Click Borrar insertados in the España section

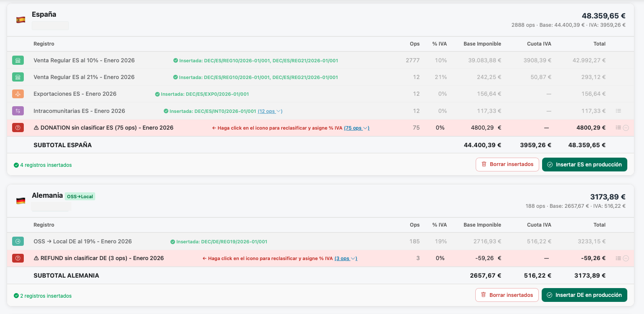coord(507,164)
